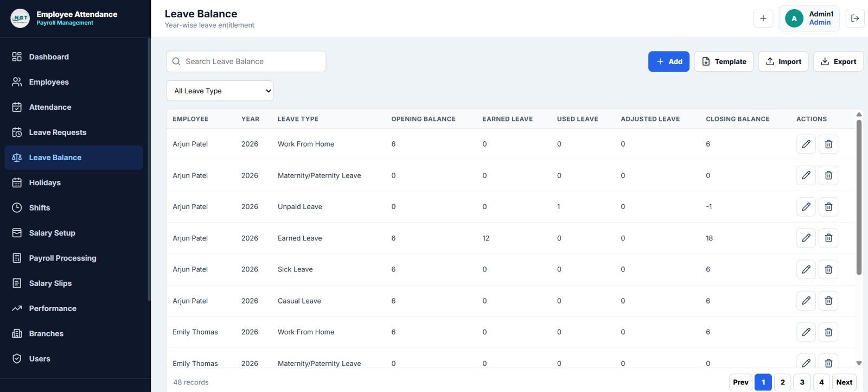Delete Arjun Patel's Maternity/Paternity Leave row
Image resolution: width=868 pixels, height=392 pixels.
point(828,175)
